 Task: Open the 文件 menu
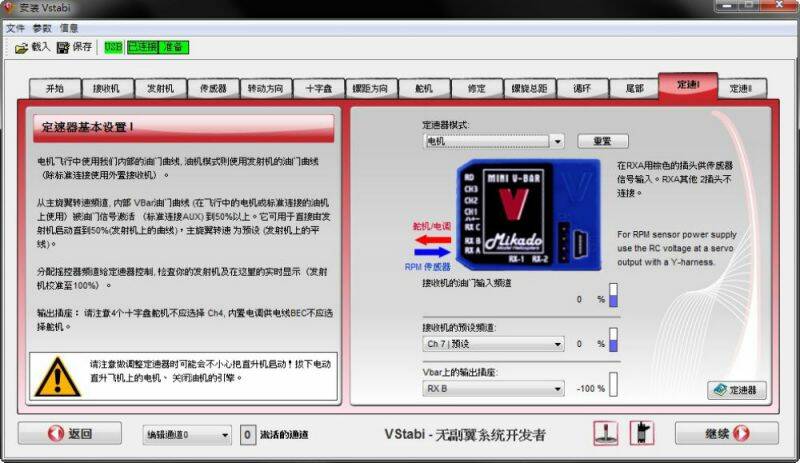pyautogui.click(x=15, y=28)
